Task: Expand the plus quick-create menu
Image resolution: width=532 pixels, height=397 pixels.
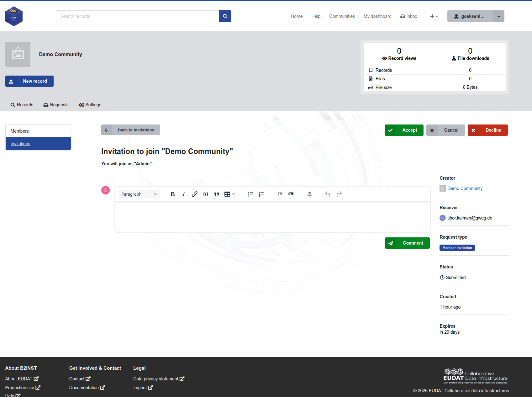Action: [434, 16]
